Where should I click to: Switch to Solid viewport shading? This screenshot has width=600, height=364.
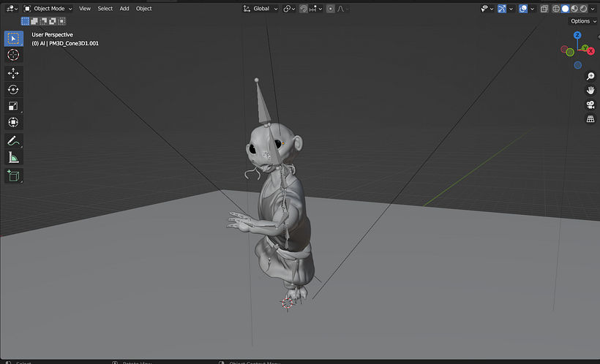click(x=565, y=9)
